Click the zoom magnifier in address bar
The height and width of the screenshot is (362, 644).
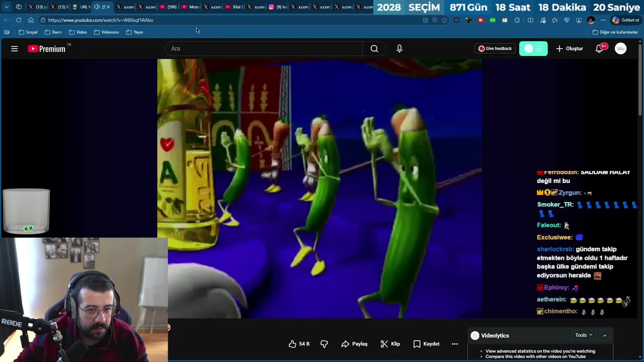(435, 20)
